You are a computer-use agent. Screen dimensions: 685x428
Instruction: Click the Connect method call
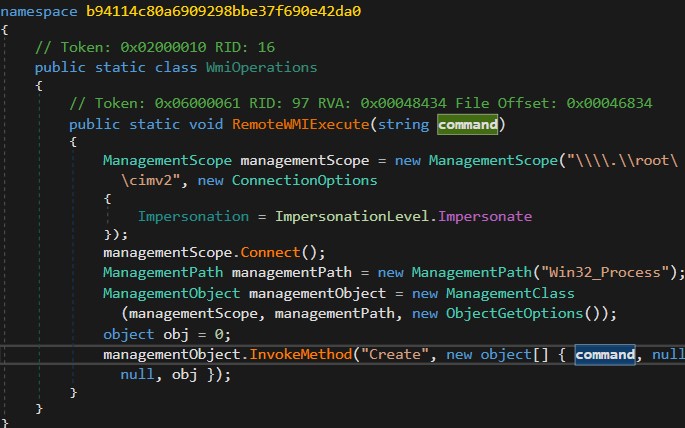(x=270, y=252)
